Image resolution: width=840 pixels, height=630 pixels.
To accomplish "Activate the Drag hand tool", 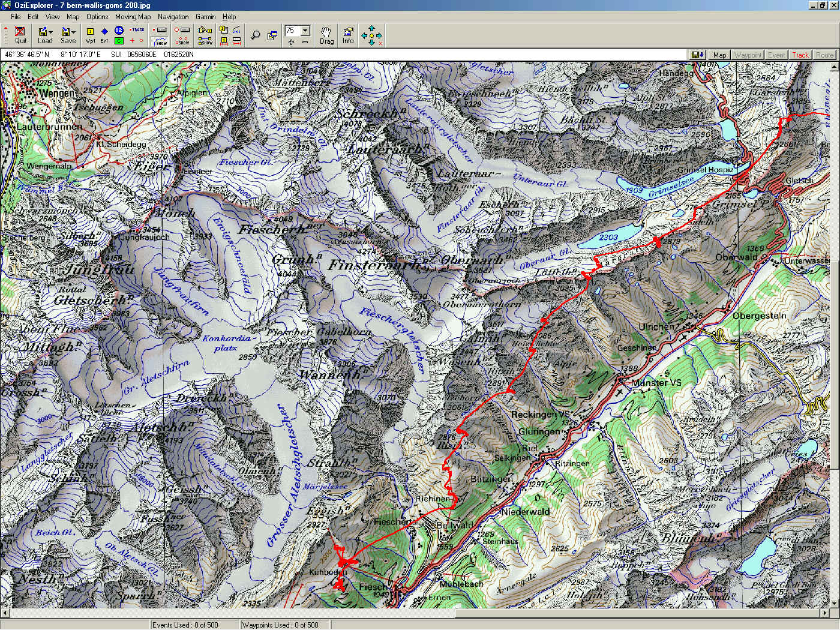I will coord(326,35).
